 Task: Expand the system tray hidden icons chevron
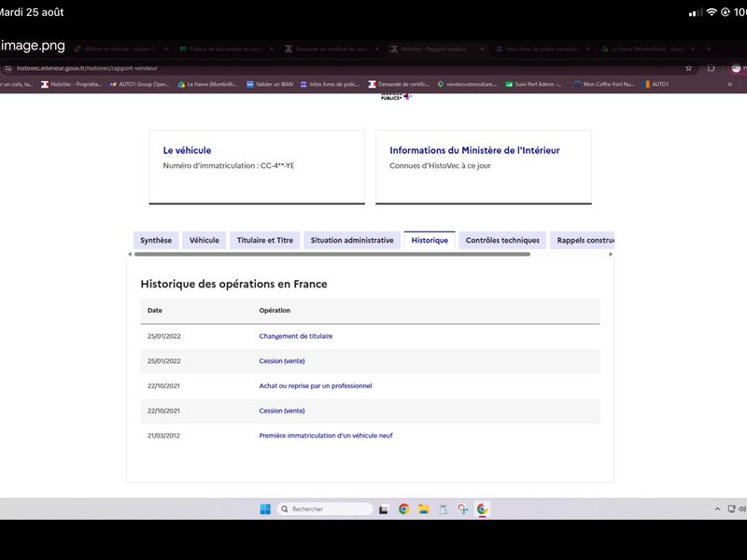pyautogui.click(x=717, y=509)
